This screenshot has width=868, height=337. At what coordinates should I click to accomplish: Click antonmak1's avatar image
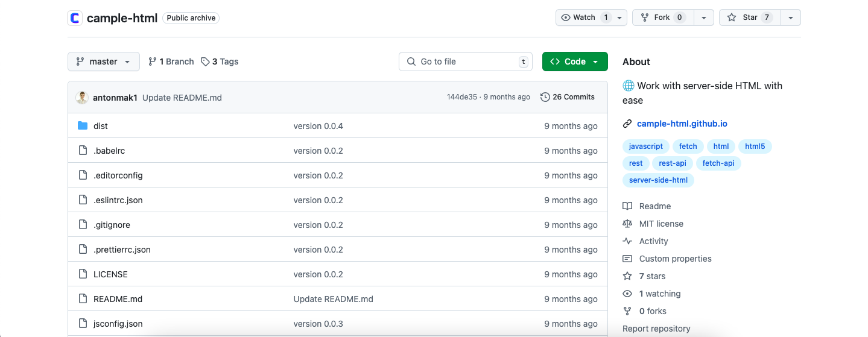tap(82, 98)
